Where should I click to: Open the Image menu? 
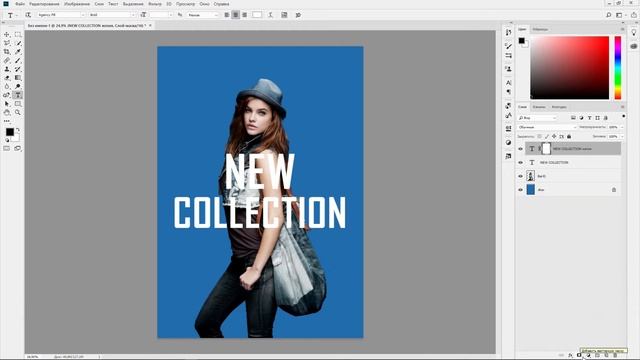point(77,4)
